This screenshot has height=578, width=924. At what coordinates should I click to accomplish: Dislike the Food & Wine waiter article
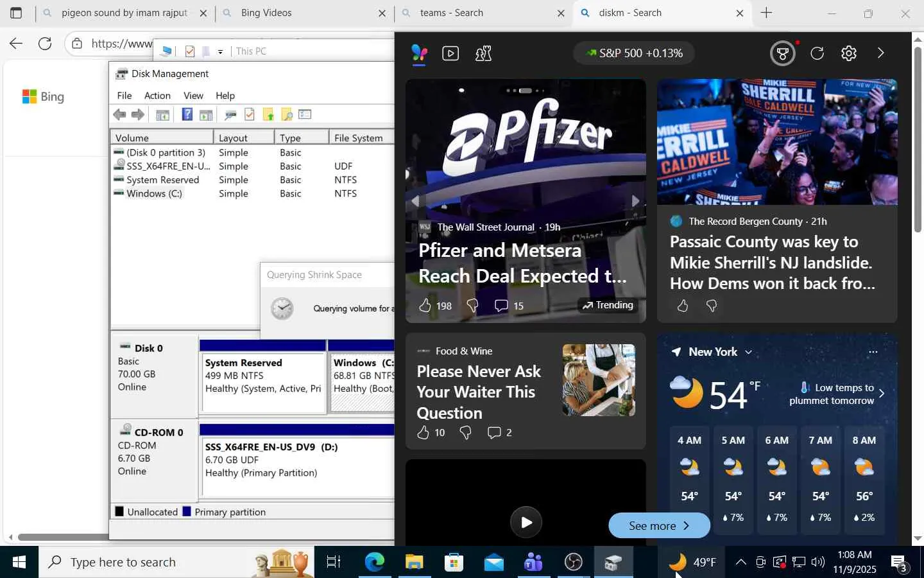(466, 433)
